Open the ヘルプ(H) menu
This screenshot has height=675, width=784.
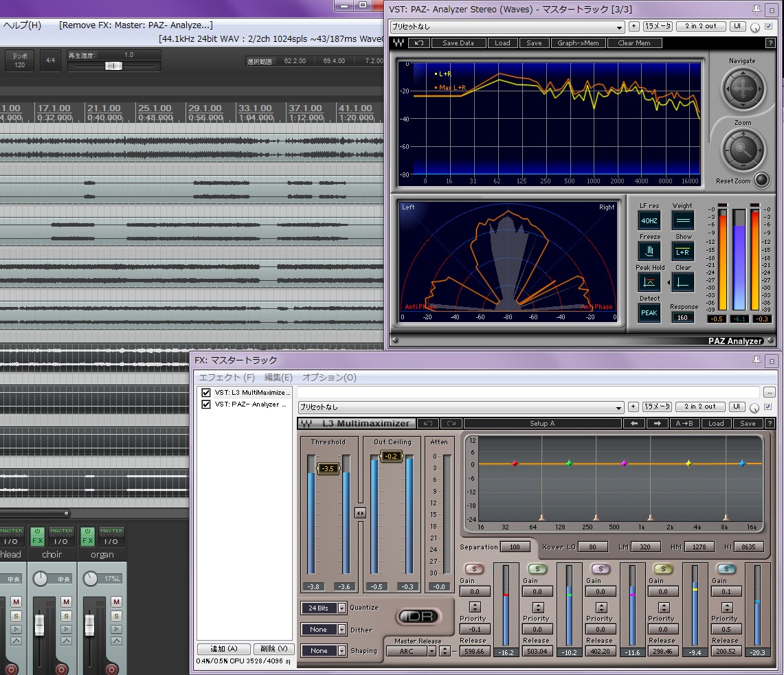[x=22, y=25]
